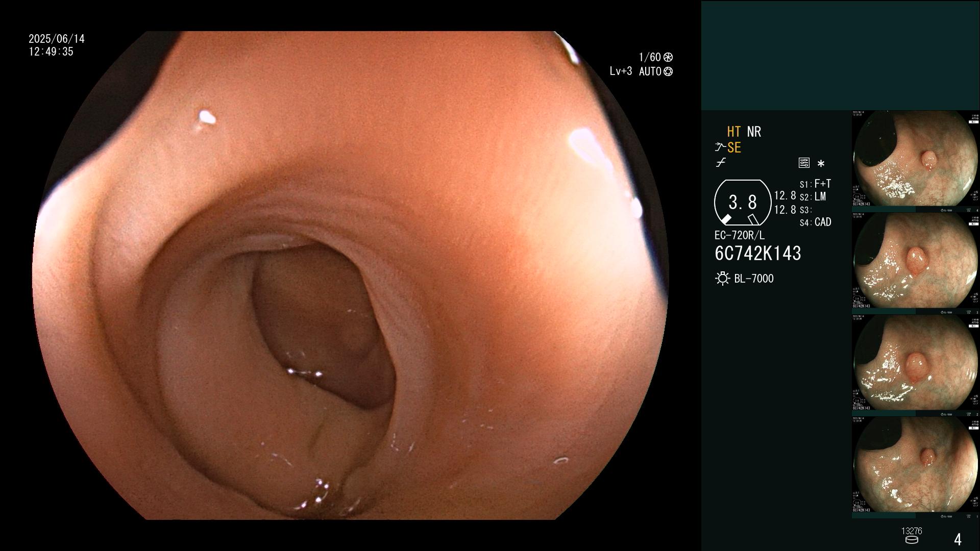The height and width of the screenshot is (551, 980).
Task: Click the asterisk indicator icon
Action: click(821, 163)
